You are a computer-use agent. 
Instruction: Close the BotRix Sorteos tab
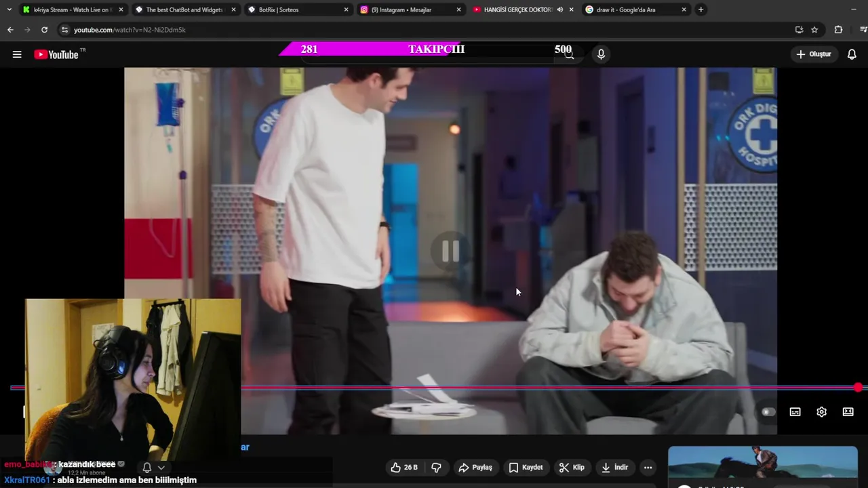346,9
